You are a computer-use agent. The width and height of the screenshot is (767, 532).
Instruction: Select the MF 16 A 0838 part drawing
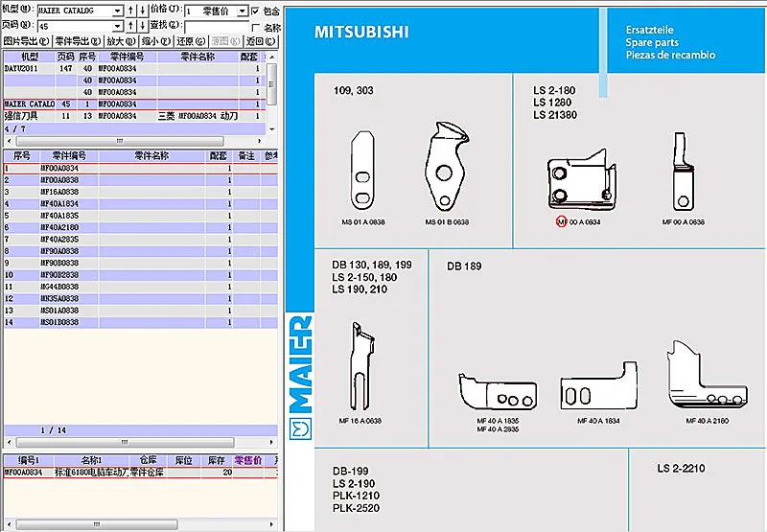(361, 365)
